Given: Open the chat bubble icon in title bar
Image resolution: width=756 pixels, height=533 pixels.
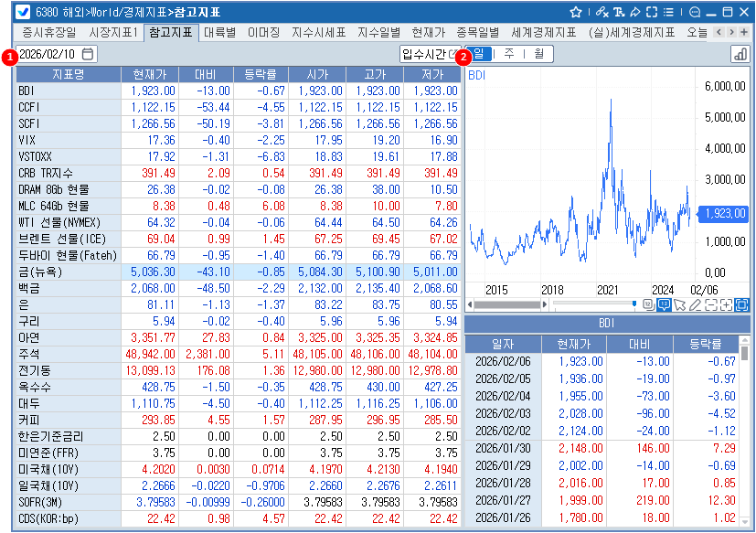Looking at the screenshot, I should pos(697,12).
